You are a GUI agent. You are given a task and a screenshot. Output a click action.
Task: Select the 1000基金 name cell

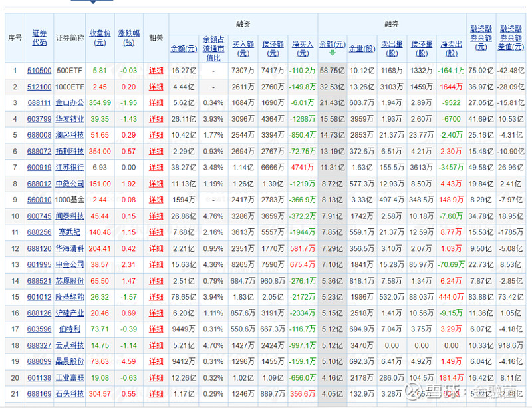click(x=70, y=200)
